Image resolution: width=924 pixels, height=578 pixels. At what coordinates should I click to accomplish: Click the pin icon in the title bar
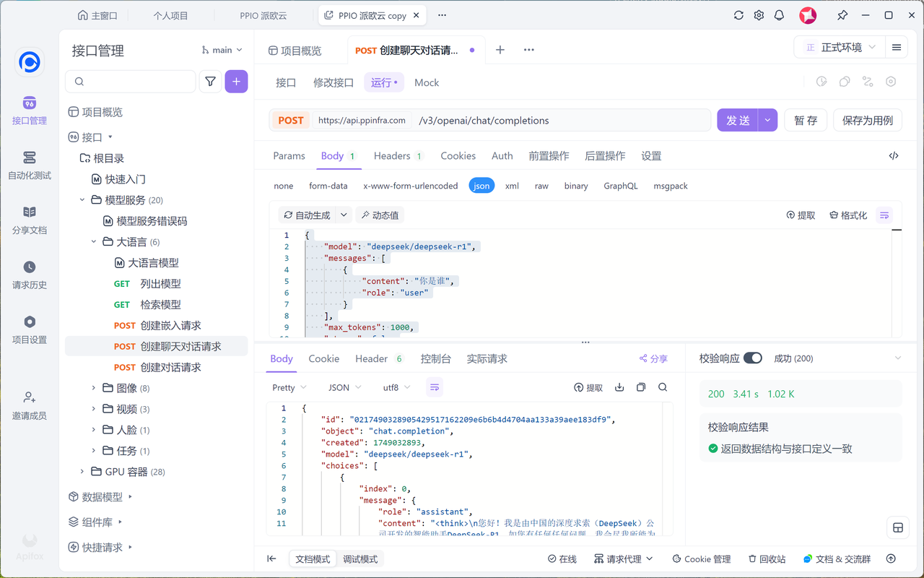click(842, 15)
